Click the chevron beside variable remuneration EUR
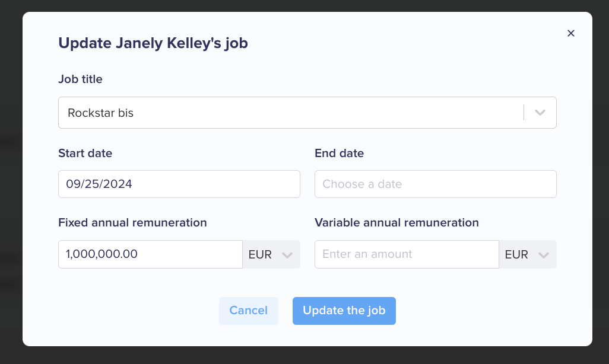The image size is (609, 364). click(543, 255)
